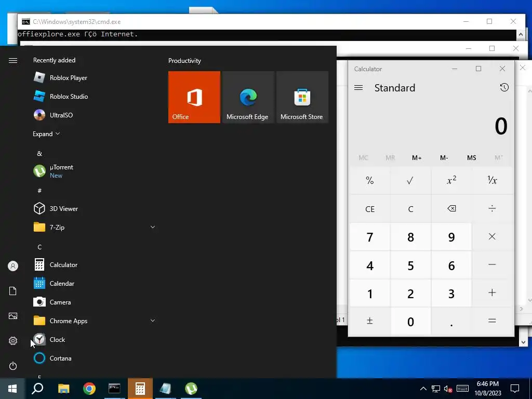
Task: Click CE to clear entry
Action: (x=370, y=209)
